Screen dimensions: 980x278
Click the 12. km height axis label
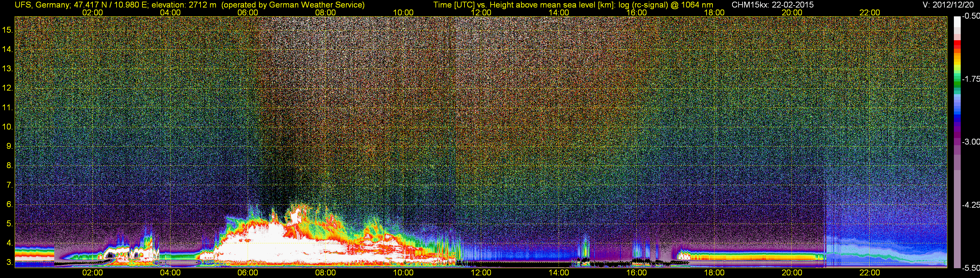point(8,88)
